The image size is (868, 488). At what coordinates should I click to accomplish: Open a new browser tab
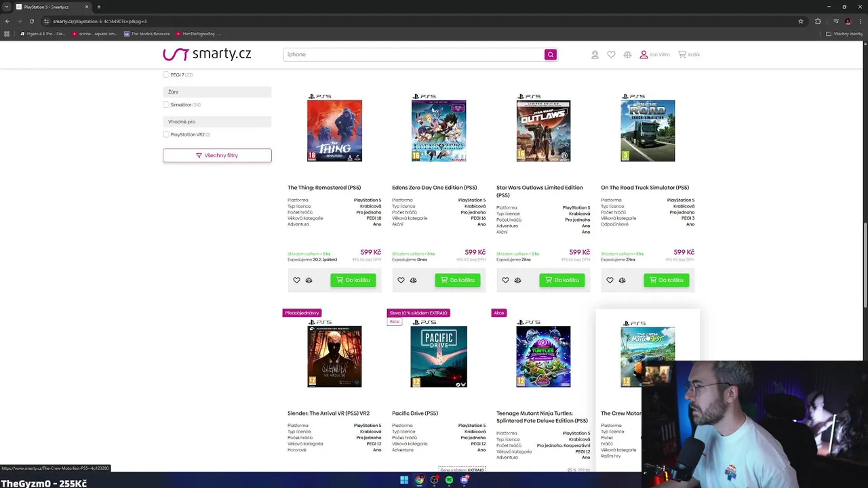(x=99, y=7)
